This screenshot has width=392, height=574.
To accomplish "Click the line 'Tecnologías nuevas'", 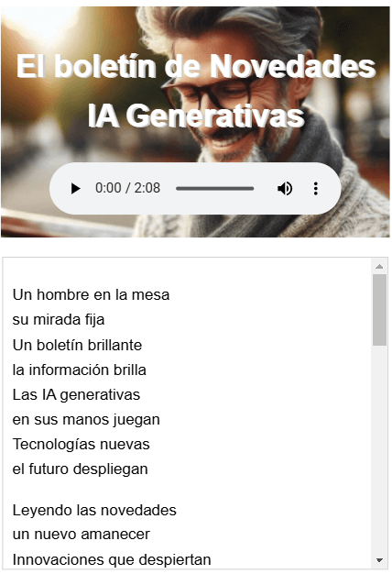I will [82, 444].
